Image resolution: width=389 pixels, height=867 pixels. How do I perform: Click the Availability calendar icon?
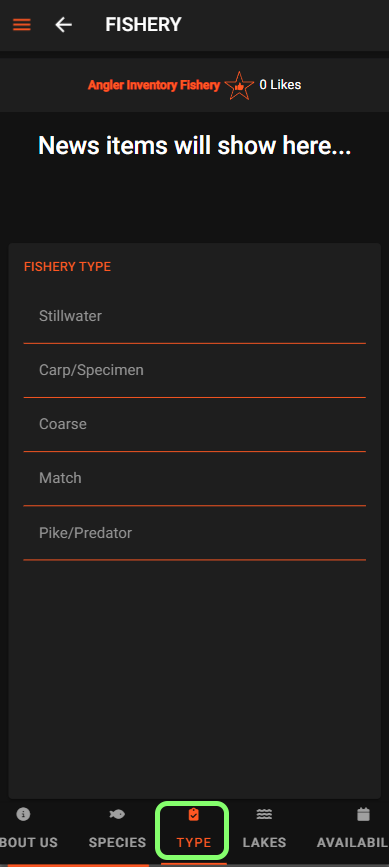(x=363, y=814)
